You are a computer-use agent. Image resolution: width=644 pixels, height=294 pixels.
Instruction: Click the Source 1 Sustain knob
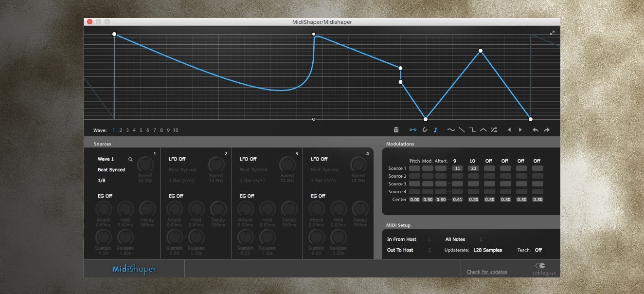click(103, 237)
